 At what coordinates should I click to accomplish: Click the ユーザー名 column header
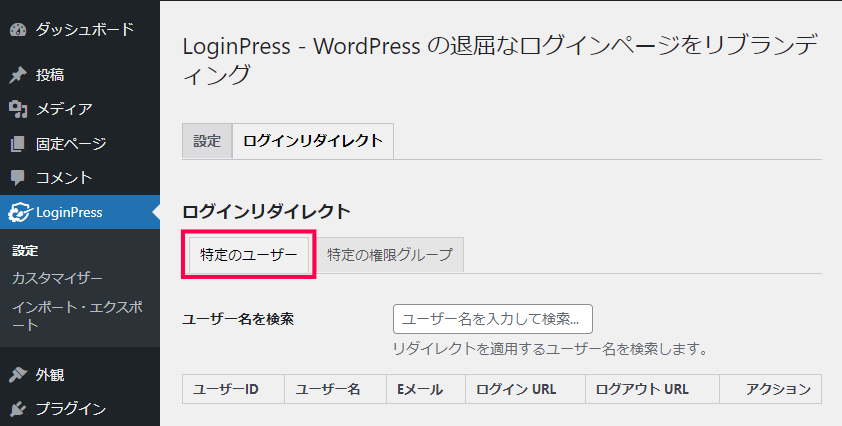[335, 389]
